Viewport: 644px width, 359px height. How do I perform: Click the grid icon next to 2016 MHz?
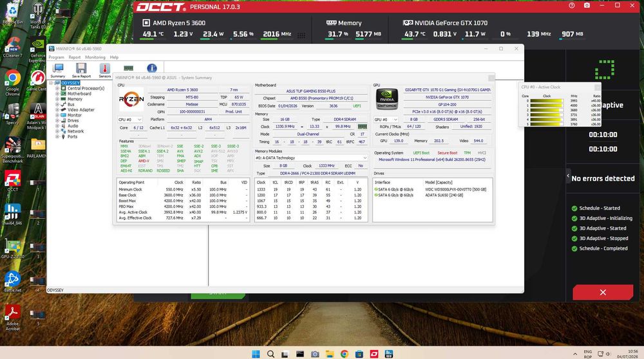[x=301, y=35]
